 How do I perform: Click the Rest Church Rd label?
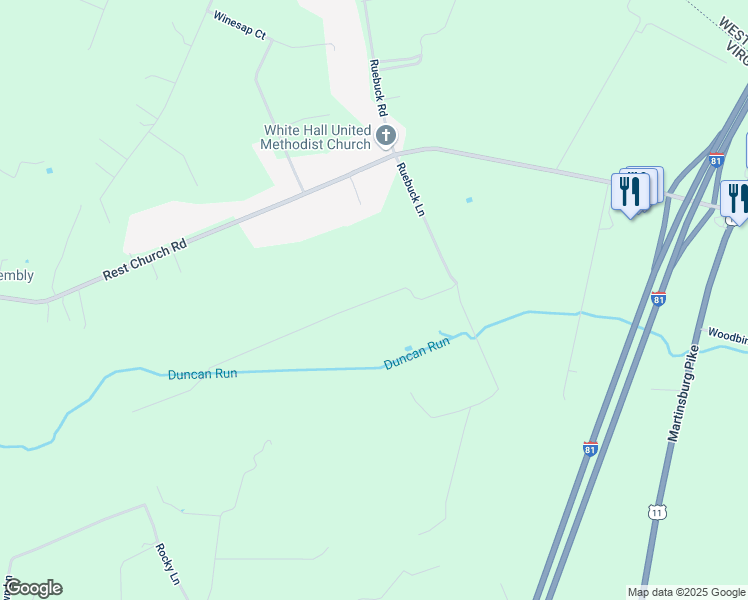pyautogui.click(x=145, y=259)
